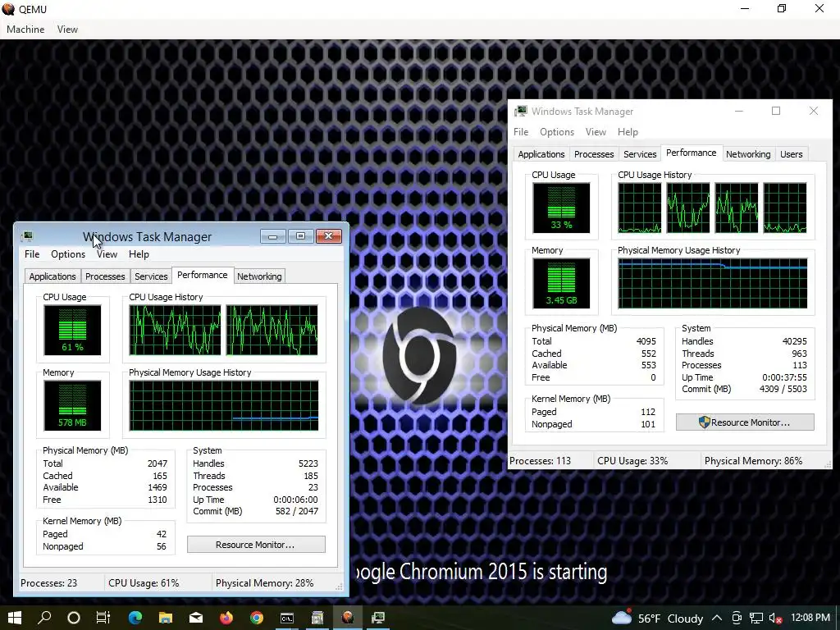Image resolution: width=840 pixels, height=630 pixels.
Task: Switch to Task Manager taskbar icon
Action: coord(378,618)
